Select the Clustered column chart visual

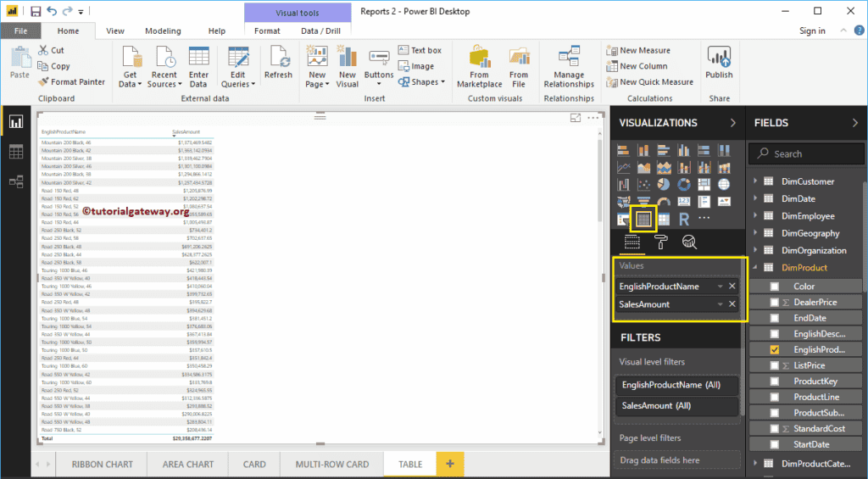click(x=684, y=150)
